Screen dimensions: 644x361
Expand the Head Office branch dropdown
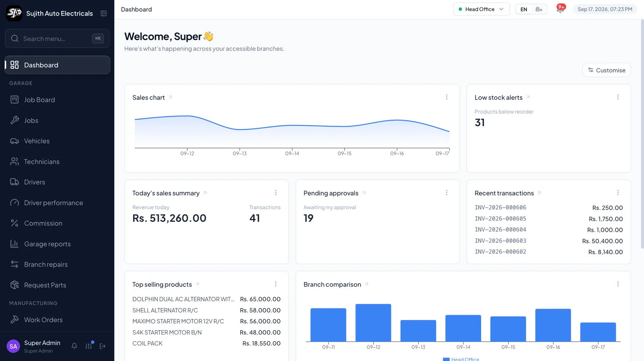coord(481,9)
